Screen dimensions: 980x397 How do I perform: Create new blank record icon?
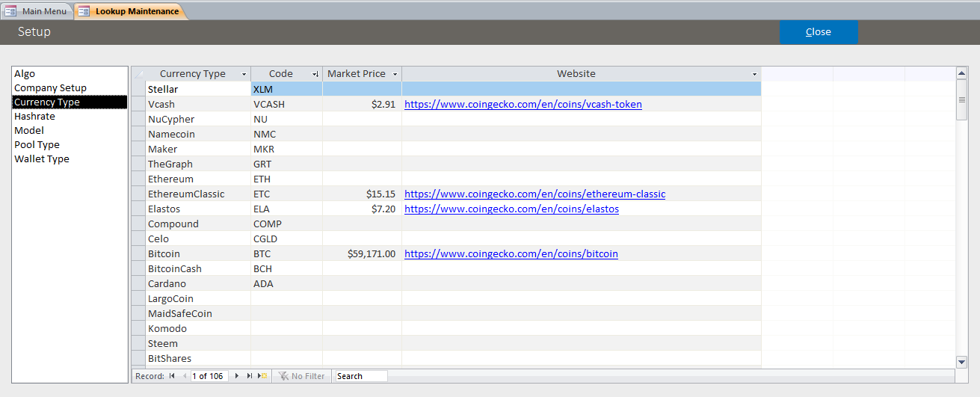[262, 376]
